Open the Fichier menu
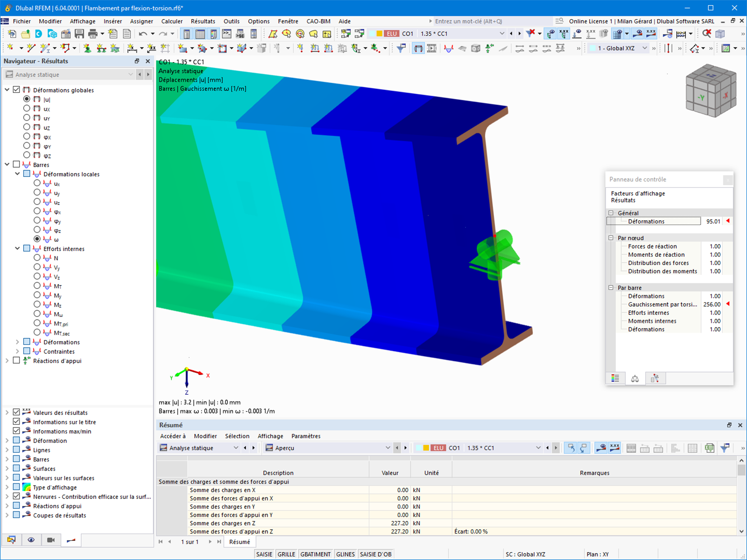Image resolution: width=747 pixels, height=560 pixels. pos(21,21)
